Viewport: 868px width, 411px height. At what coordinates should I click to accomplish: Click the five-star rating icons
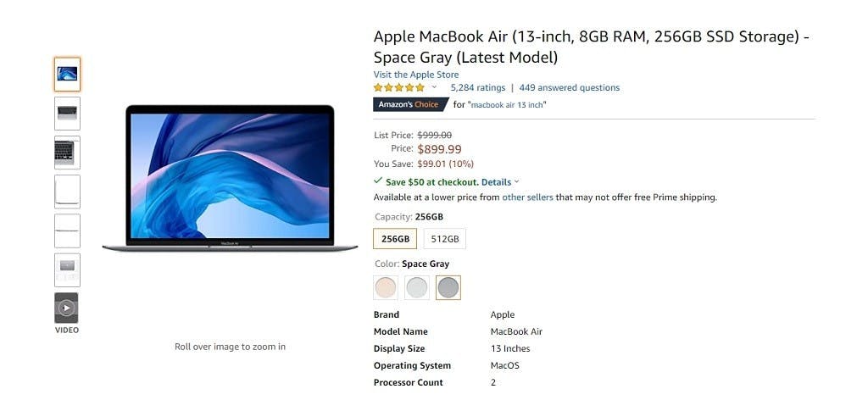[x=399, y=87]
